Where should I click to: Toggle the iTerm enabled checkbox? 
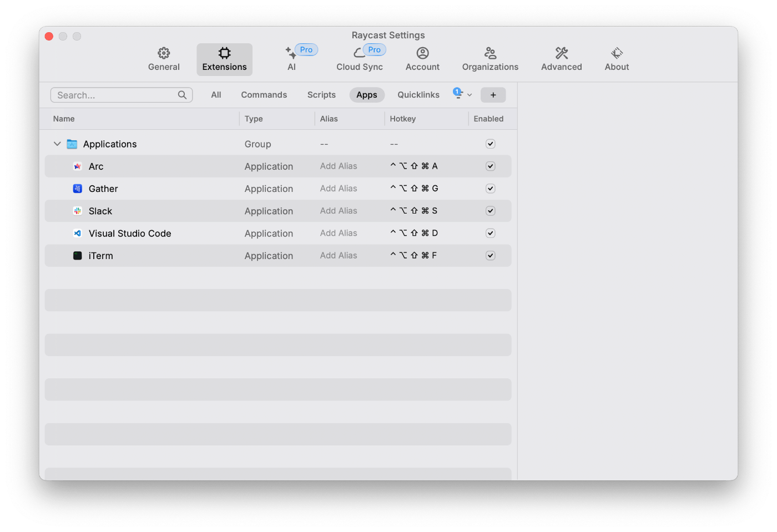coord(490,256)
